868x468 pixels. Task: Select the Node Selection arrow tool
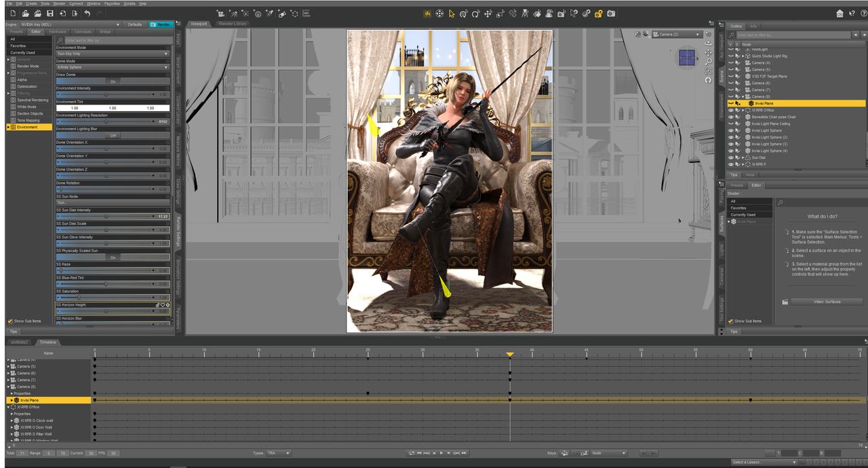coord(451,14)
